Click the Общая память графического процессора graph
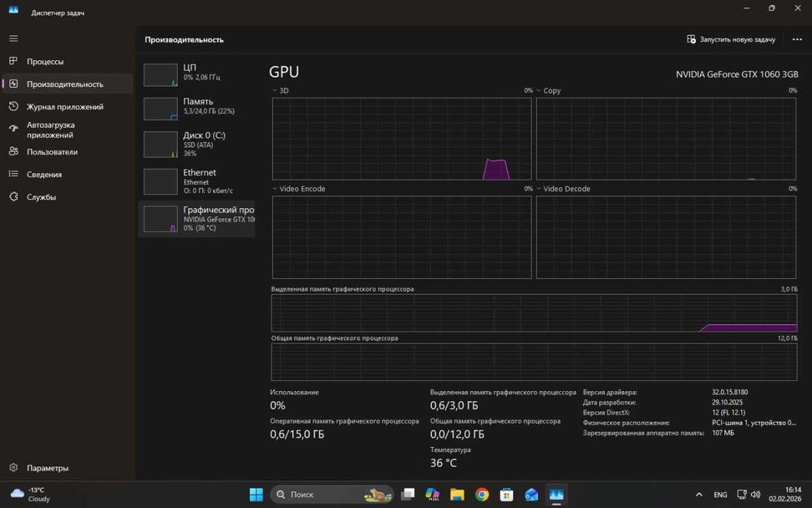The image size is (812, 508). click(x=534, y=362)
